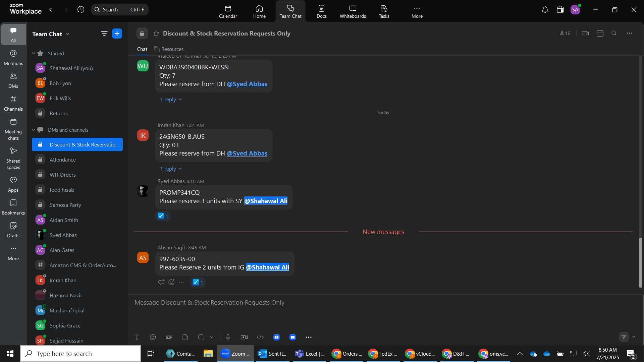Add reaction to Ahsan Saqib's message
Viewport: 644px width, 362px height.
(171, 282)
